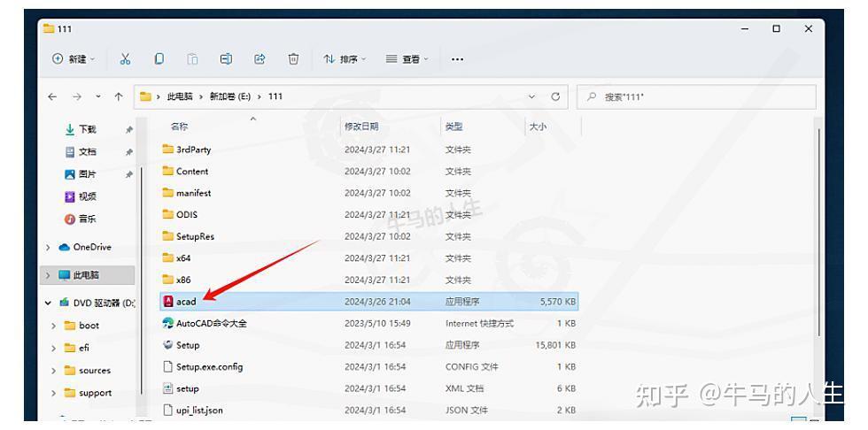
Task: Select the acad application file icon
Action: click(168, 302)
